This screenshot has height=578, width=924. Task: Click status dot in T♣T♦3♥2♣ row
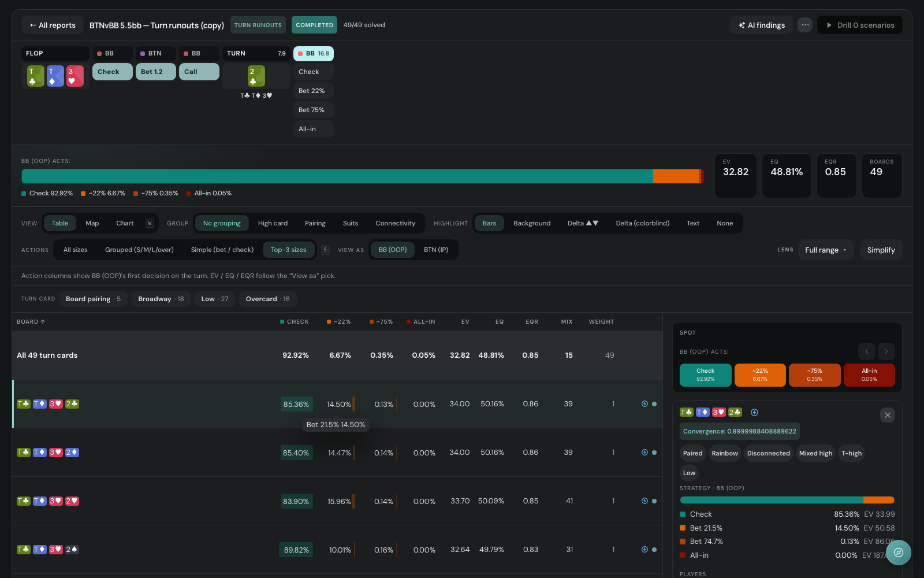click(654, 404)
